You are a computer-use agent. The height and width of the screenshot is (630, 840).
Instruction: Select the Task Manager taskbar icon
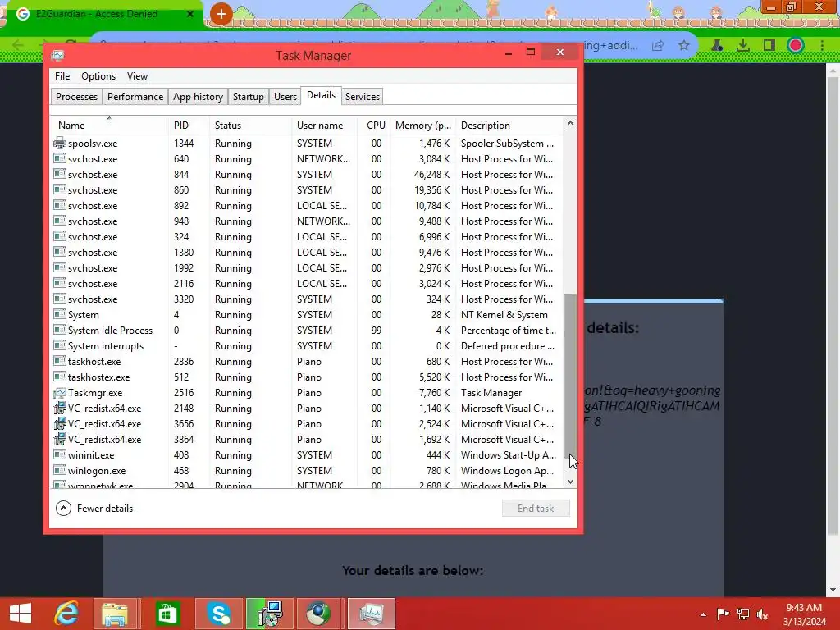click(372, 614)
